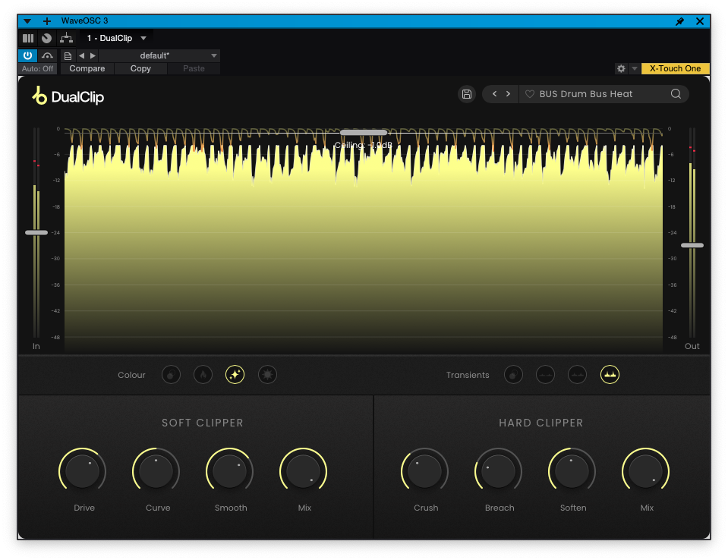The width and height of the screenshot is (728, 560).
Task: Toggle the automation mode curve icon
Action: click(x=47, y=55)
